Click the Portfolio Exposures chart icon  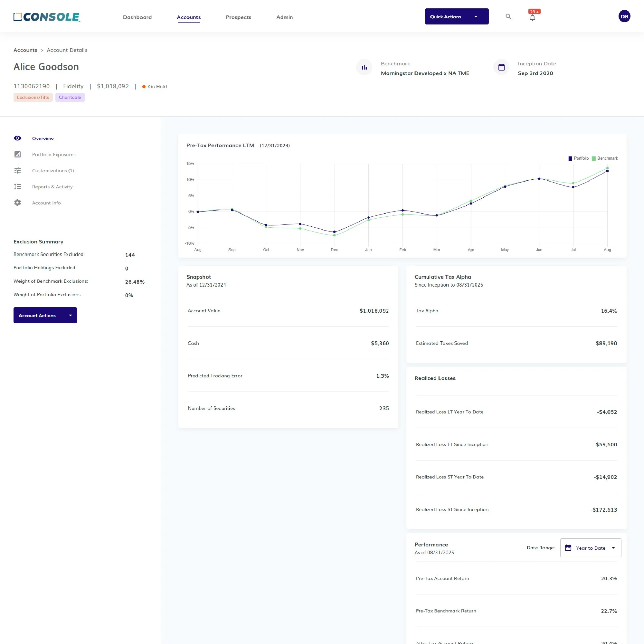[x=18, y=154]
